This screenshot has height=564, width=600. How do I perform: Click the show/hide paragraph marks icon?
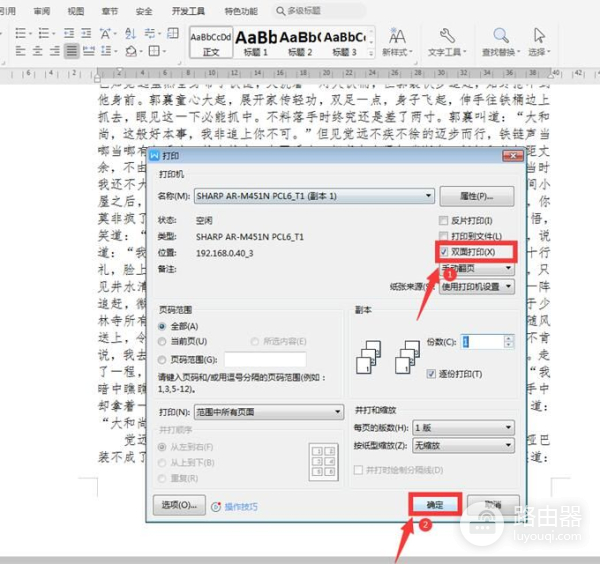tap(150, 34)
